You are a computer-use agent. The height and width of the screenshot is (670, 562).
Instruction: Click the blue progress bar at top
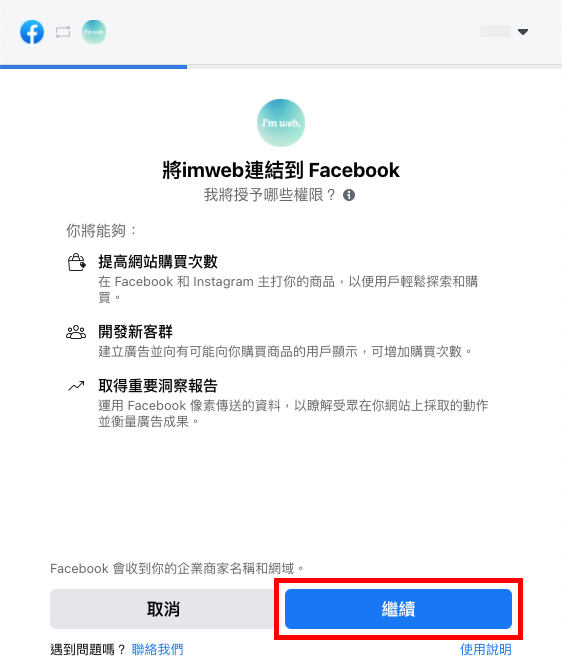pos(94,67)
